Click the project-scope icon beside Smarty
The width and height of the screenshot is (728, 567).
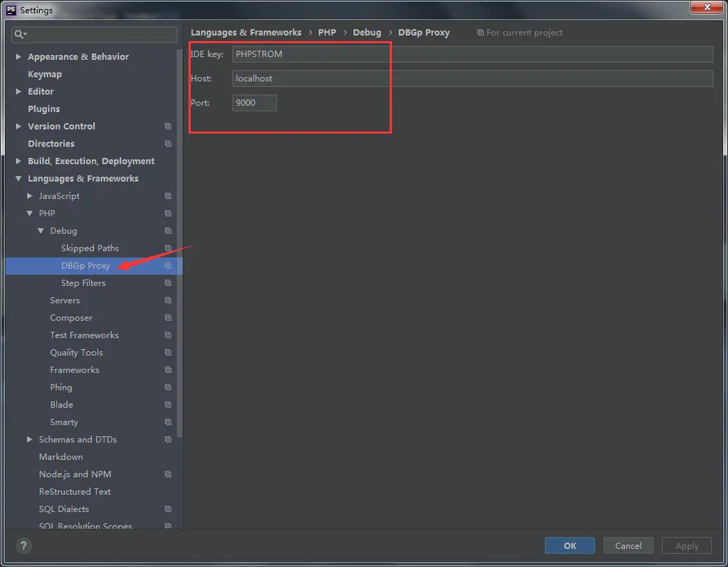[168, 422]
